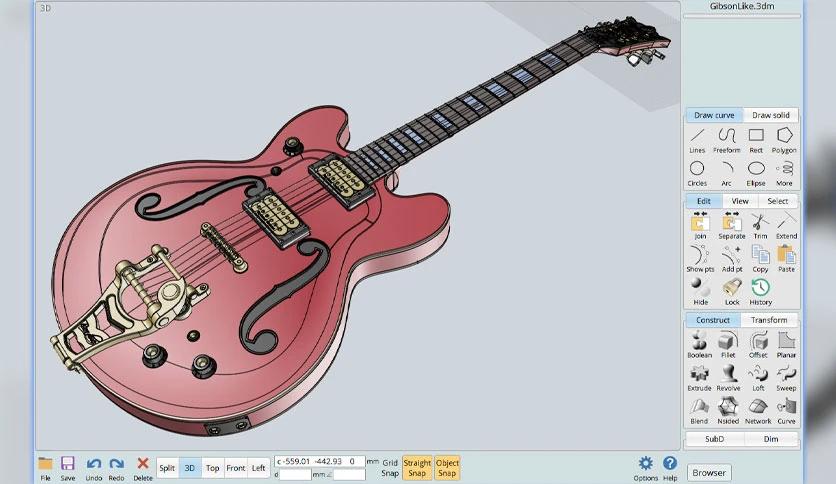Switch to the Draw solid tab
This screenshot has height=484, width=836.
(x=770, y=115)
